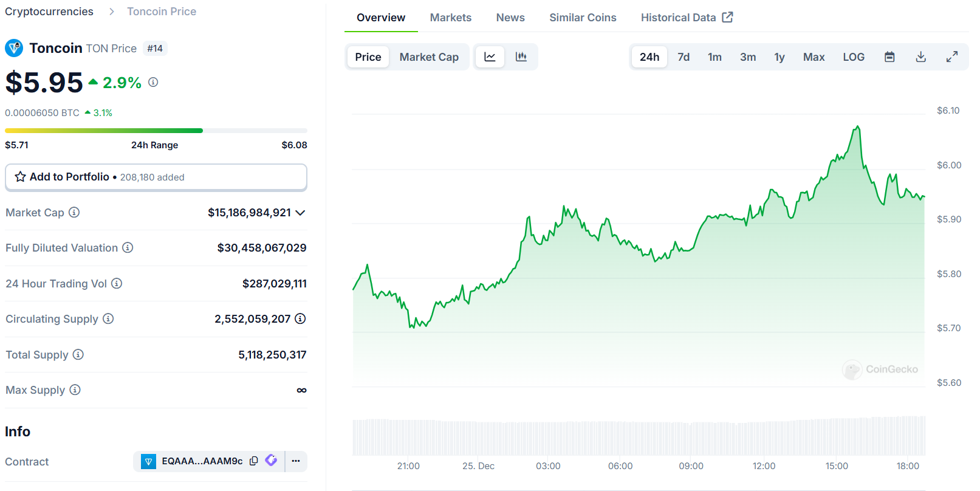This screenshot has width=980, height=491.
Task: Switch to line chart view icon
Action: click(x=490, y=57)
